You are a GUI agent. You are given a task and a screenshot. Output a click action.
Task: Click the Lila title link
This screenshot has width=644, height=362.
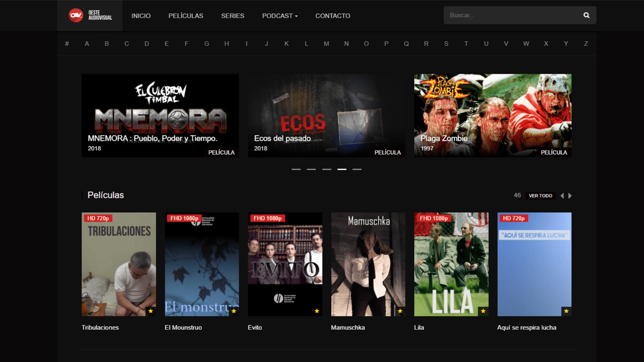419,328
